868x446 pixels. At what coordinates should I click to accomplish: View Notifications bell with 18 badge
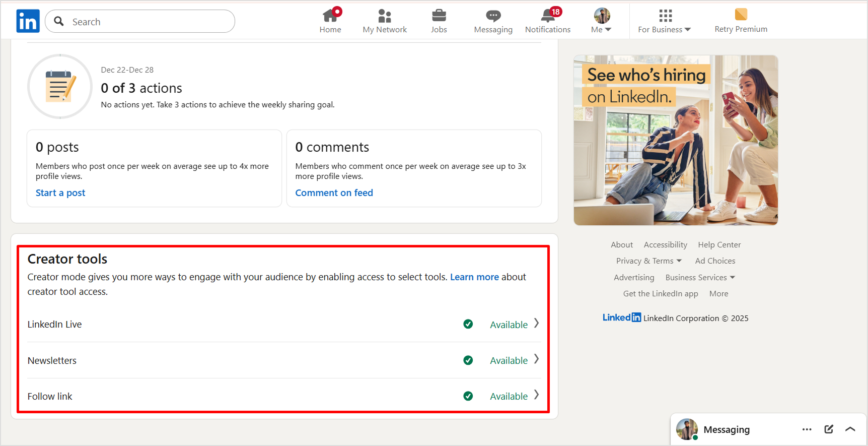548,17
